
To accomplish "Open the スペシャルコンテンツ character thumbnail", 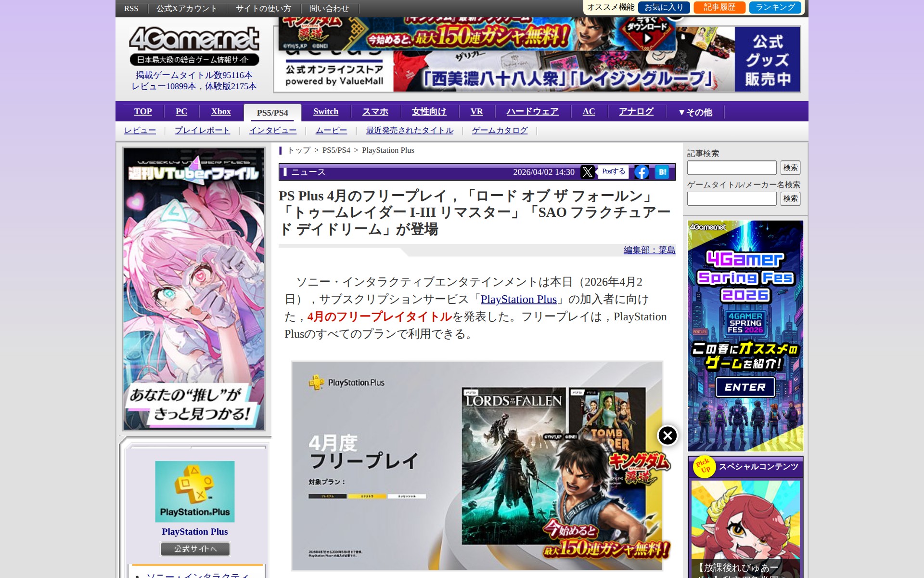I will 745,529.
